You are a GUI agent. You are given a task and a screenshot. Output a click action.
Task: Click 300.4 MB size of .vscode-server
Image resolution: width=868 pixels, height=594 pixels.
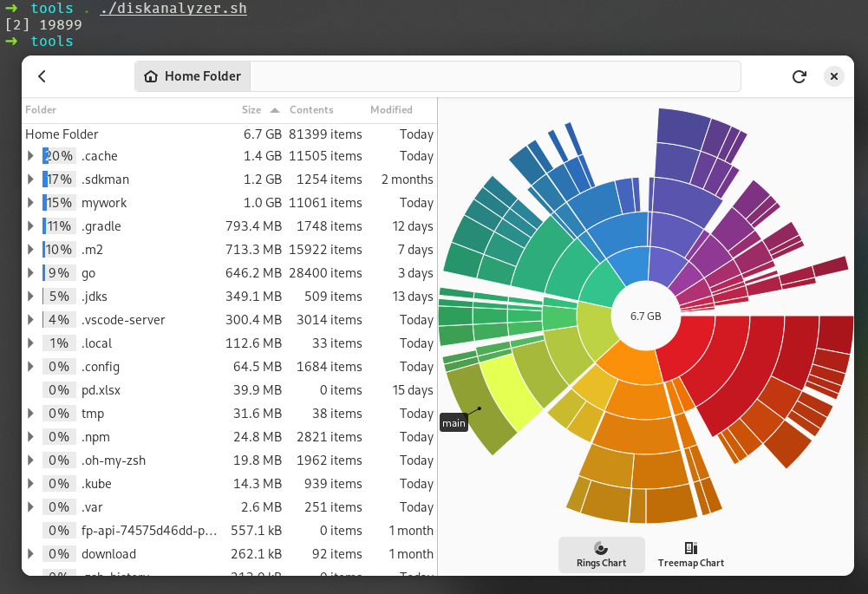click(253, 319)
